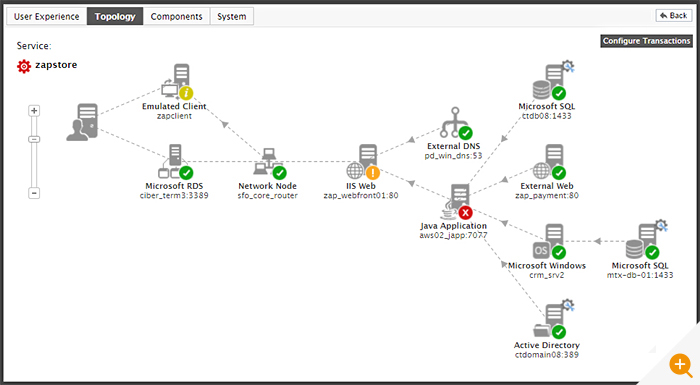The height and width of the screenshot is (385, 700).
Task: Click the Microsoft RDS node icon
Action: (175, 161)
